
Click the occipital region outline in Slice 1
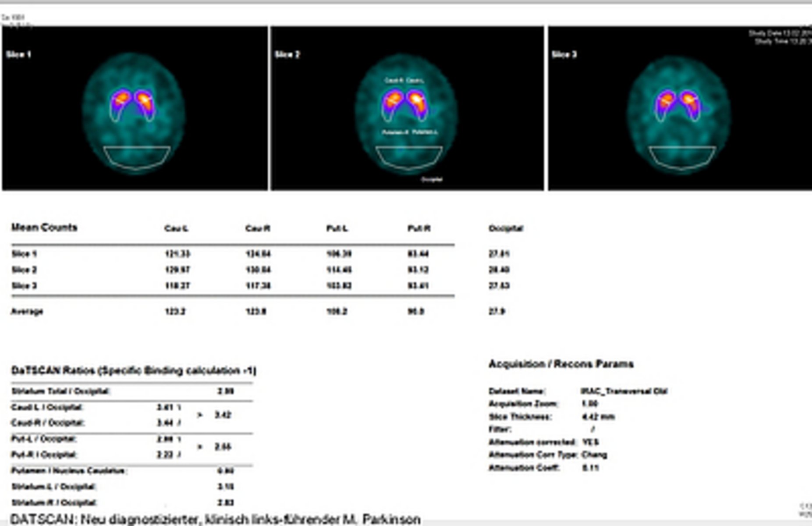pyautogui.click(x=137, y=157)
